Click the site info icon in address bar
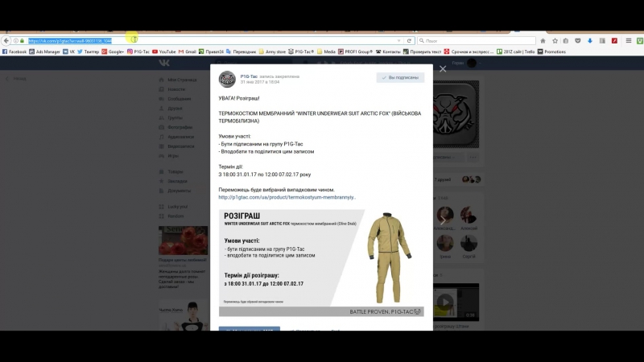 (x=16, y=41)
